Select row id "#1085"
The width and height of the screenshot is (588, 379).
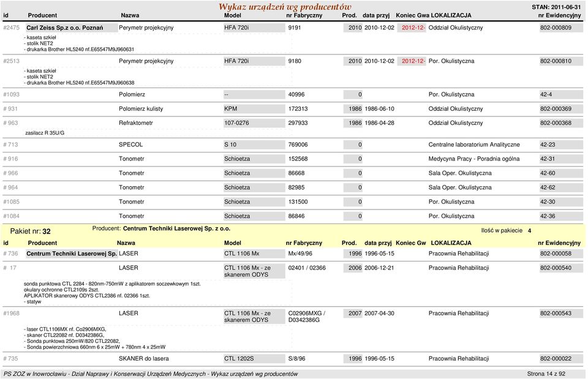click(x=11, y=201)
